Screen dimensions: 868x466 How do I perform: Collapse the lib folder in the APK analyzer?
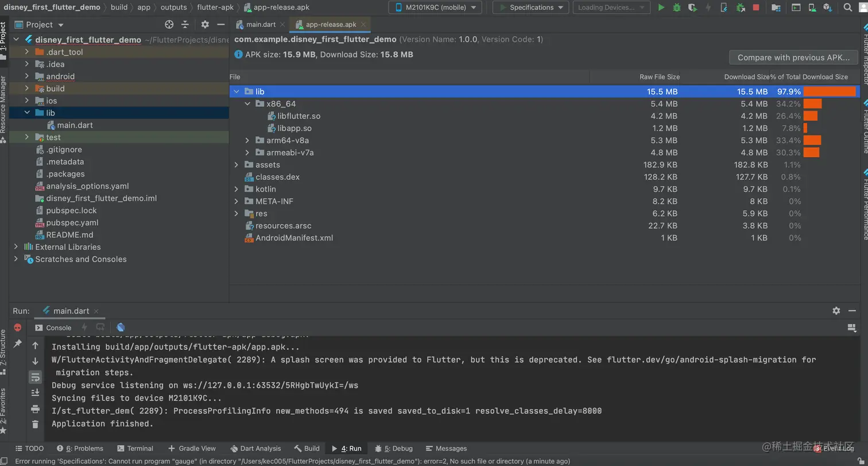pyautogui.click(x=237, y=91)
